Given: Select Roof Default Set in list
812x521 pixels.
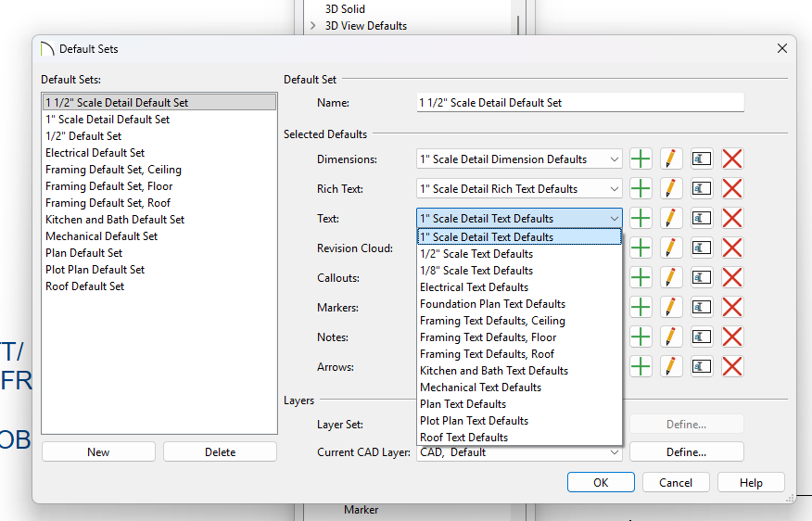Looking at the screenshot, I should point(85,286).
